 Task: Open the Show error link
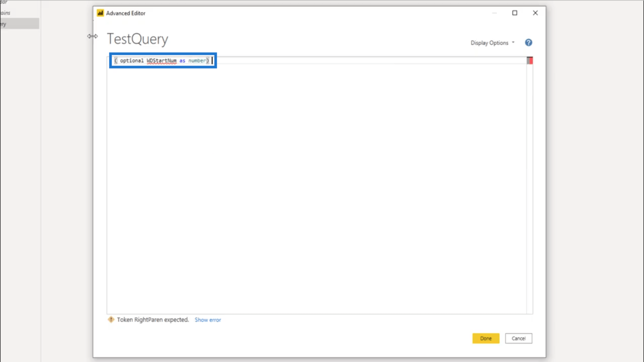[x=208, y=320]
